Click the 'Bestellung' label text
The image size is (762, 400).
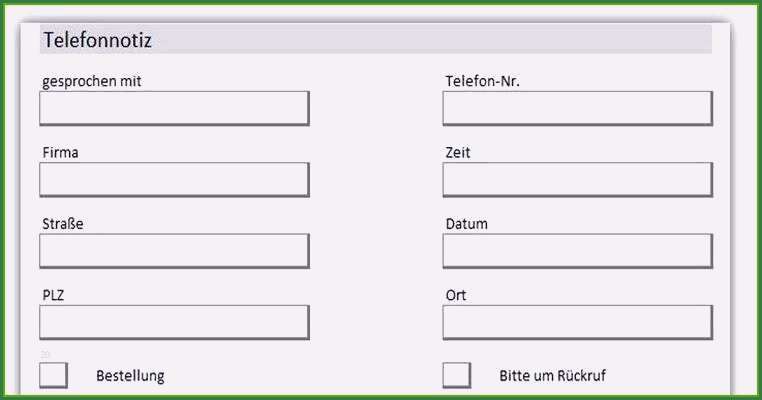(x=130, y=376)
